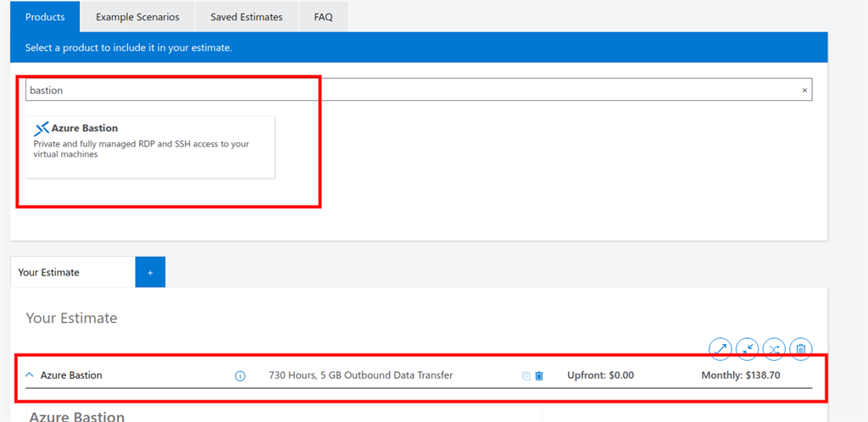Collapse the Azure Bastion estimate row
This screenshot has width=868, height=422.
pyautogui.click(x=30, y=375)
